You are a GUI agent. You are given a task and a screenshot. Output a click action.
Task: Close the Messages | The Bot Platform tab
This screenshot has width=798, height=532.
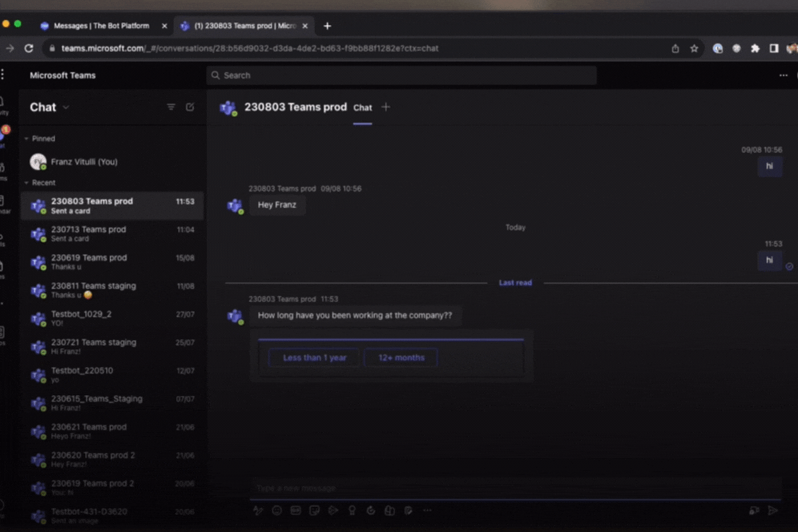pyautogui.click(x=165, y=26)
